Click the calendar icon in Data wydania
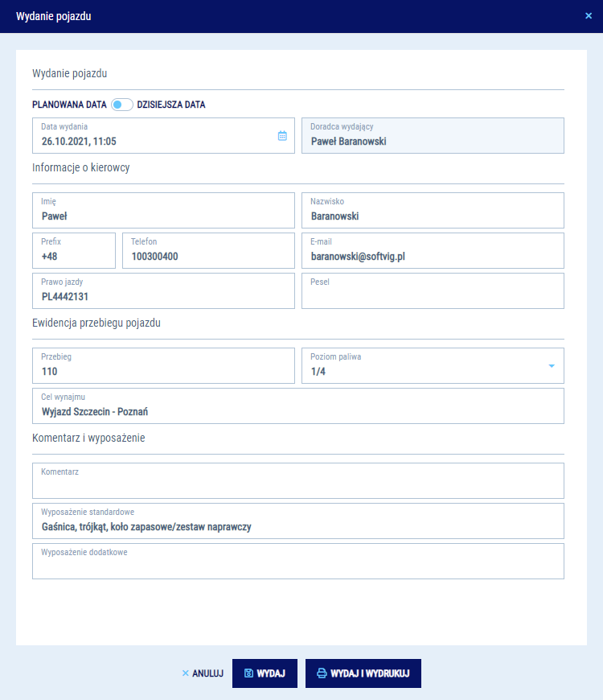The image size is (603, 700). pyautogui.click(x=282, y=136)
